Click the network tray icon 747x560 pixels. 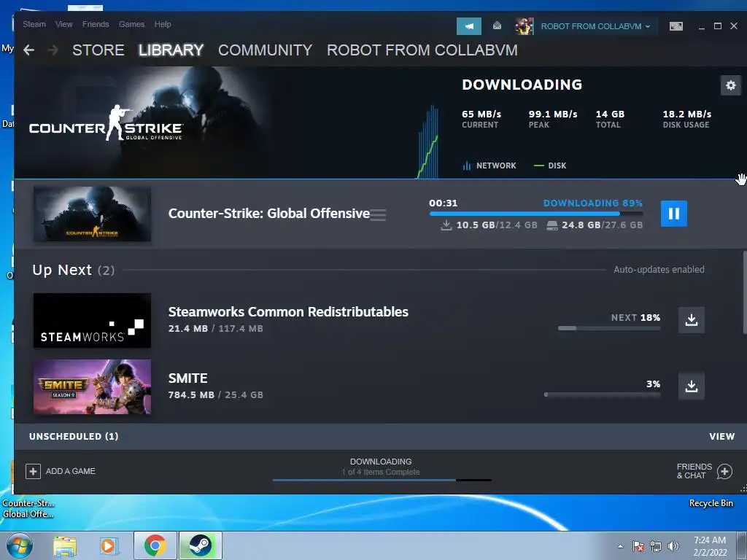pyautogui.click(x=656, y=546)
